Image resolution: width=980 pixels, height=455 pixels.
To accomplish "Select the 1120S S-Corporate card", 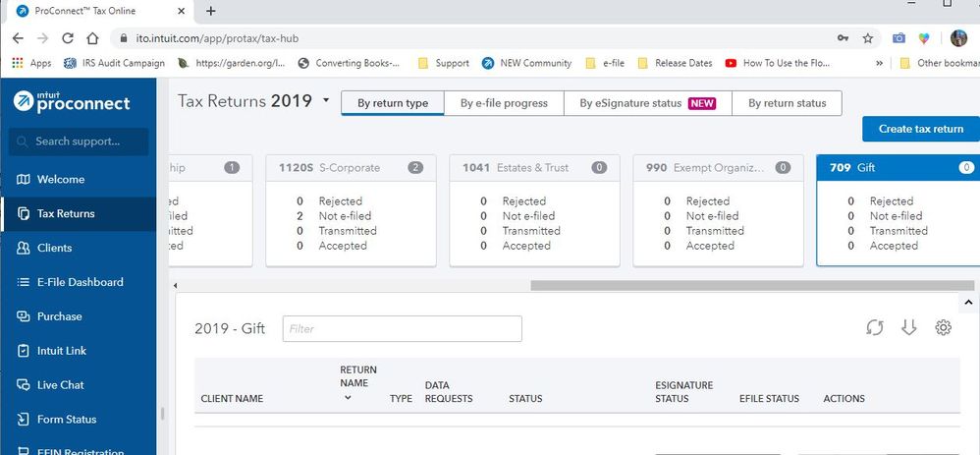I will [x=351, y=211].
